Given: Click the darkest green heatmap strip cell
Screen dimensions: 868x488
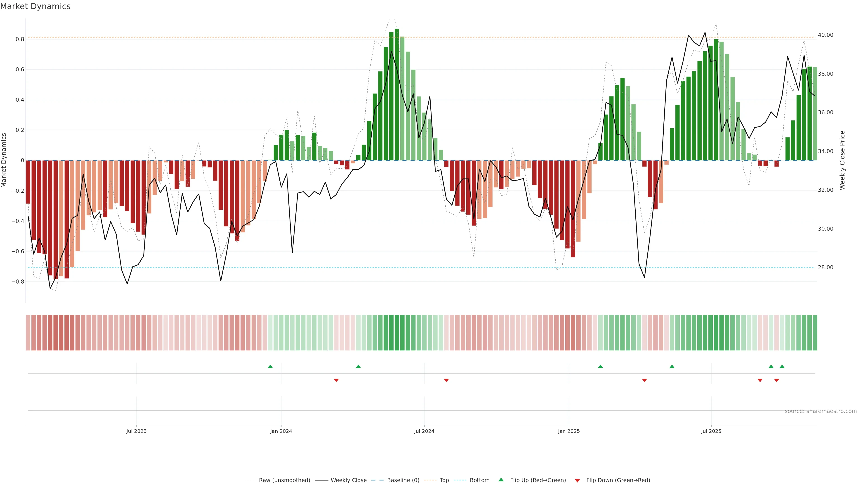Looking at the screenshot, I should click(397, 333).
